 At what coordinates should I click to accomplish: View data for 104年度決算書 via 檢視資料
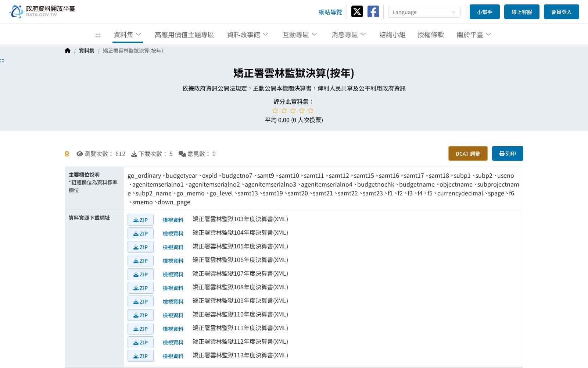173,233
